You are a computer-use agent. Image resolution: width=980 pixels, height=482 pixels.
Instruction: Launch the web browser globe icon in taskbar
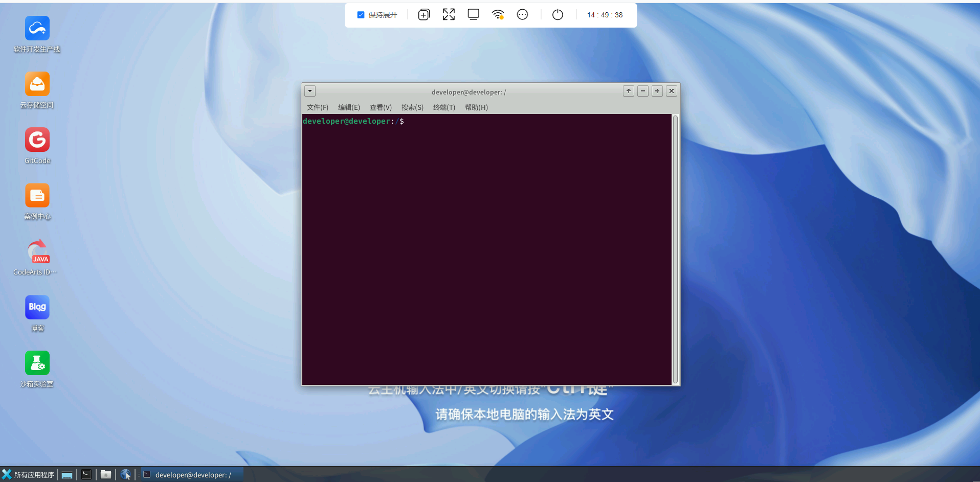[x=125, y=475]
